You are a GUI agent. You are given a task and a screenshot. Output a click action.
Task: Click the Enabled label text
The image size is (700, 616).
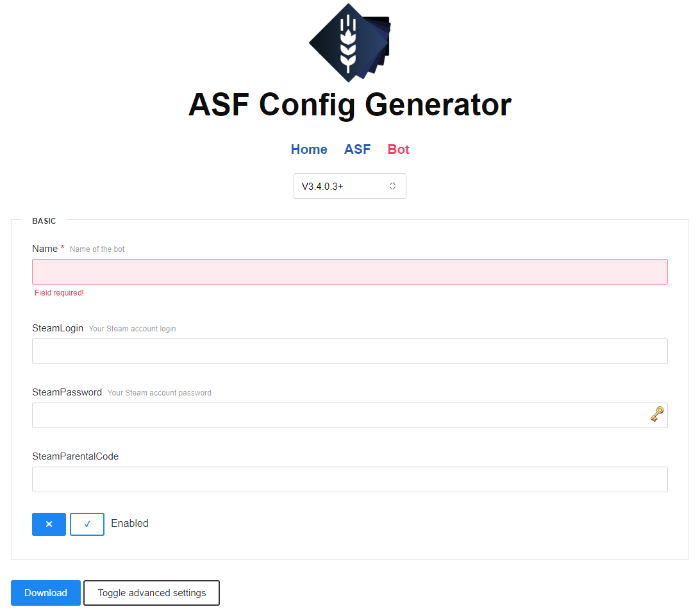click(x=129, y=524)
